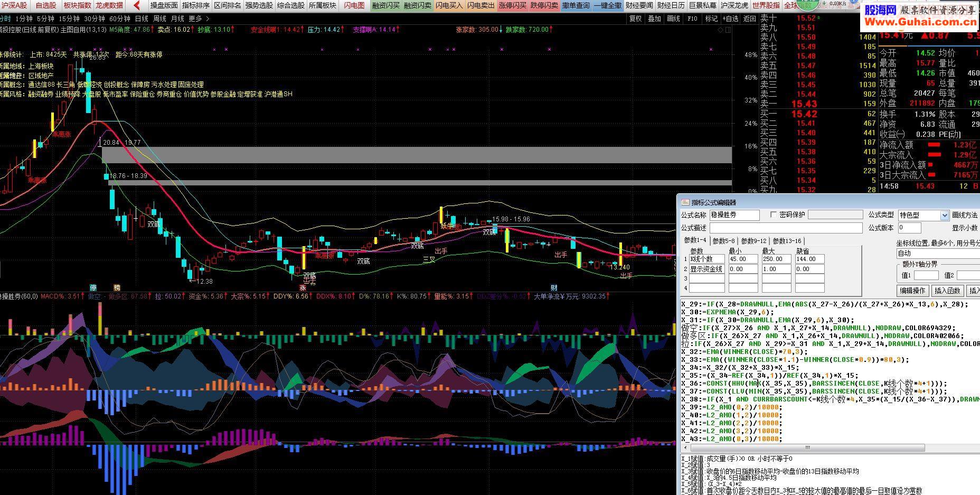Click the 公式名称 input field
980x495 pixels.
click(x=734, y=215)
